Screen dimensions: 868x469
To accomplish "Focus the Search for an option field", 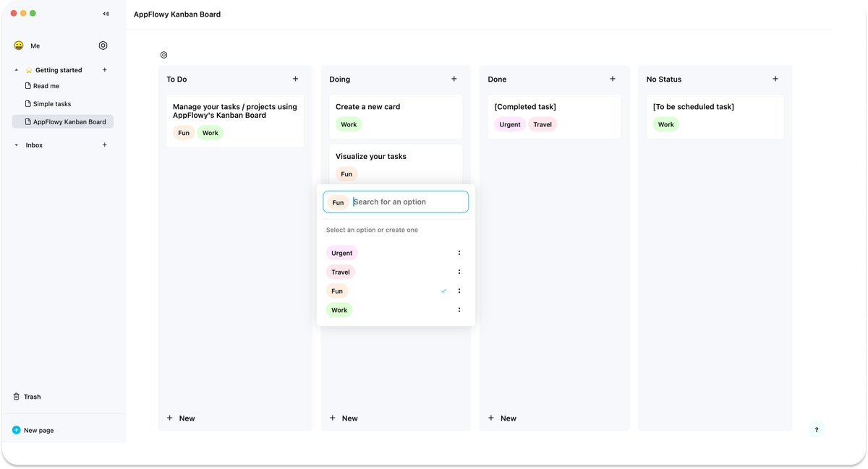I will (x=409, y=202).
